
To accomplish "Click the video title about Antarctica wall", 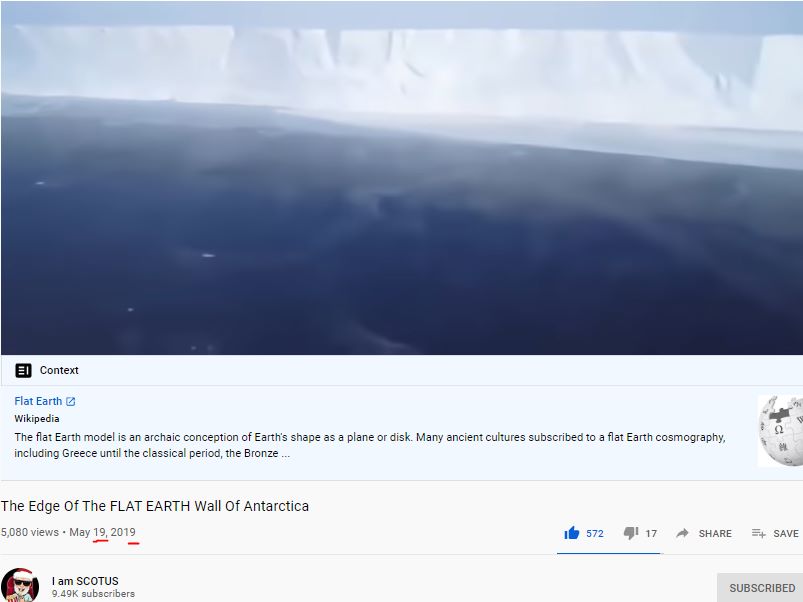I will coord(155,506).
